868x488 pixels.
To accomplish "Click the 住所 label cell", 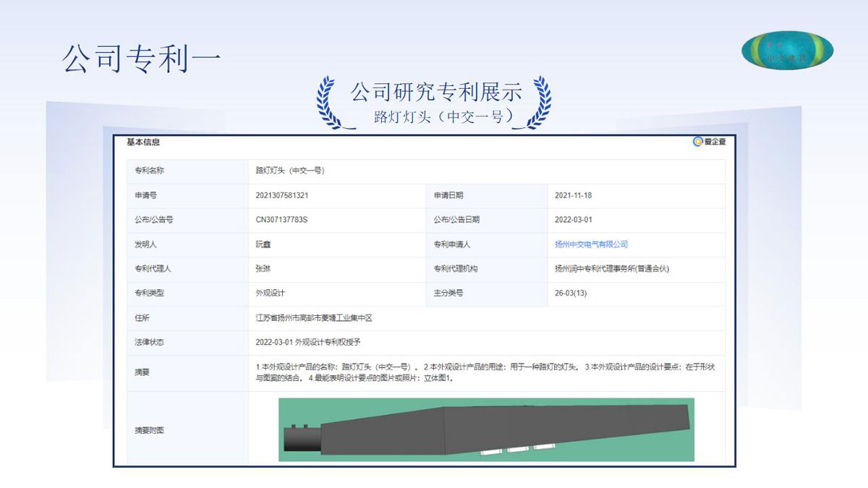I will coord(188,318).
